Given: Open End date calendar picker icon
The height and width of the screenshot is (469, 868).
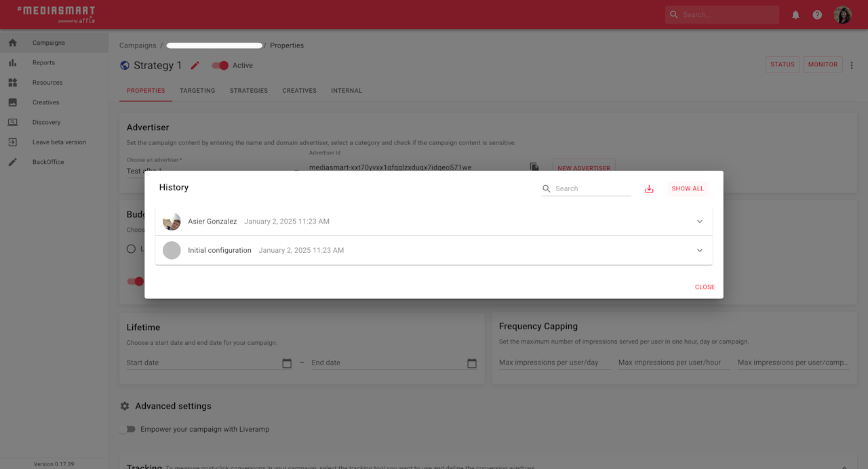Looking at the screenshot, I should click(472, 363).
